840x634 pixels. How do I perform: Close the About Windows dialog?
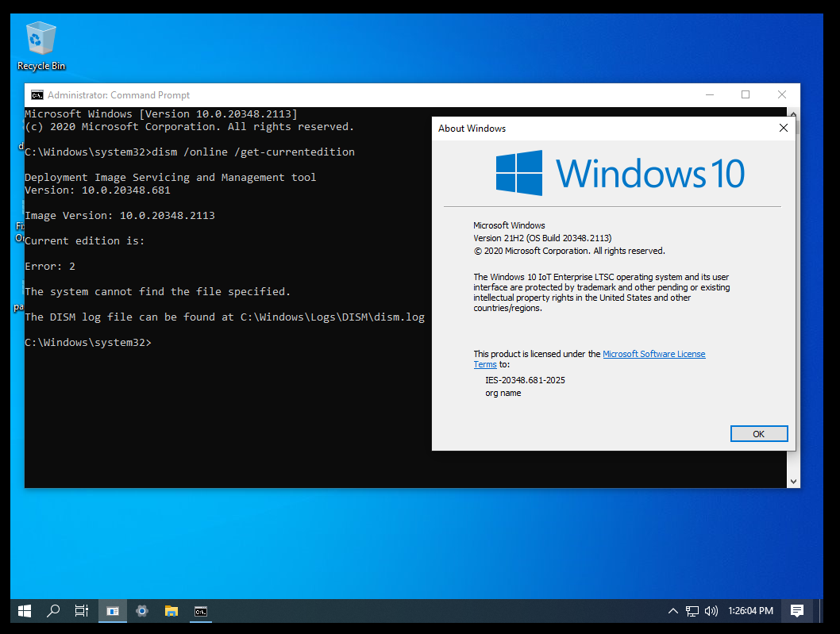783,128
